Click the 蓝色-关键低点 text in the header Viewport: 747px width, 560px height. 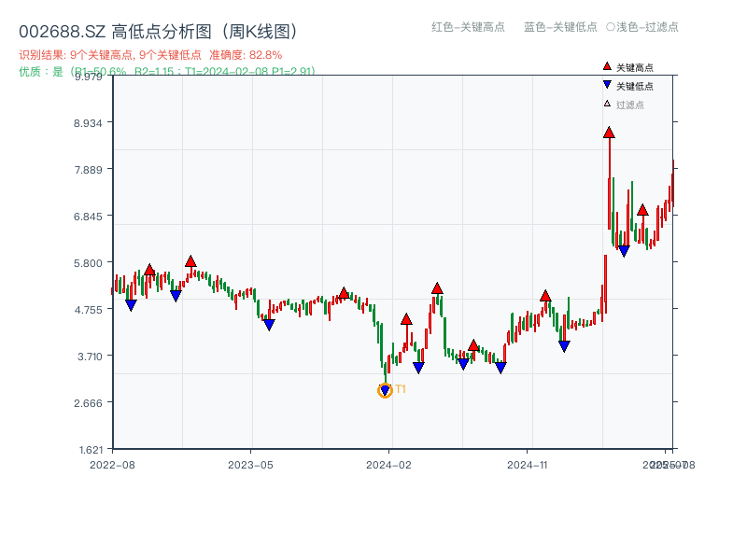[560, 27]
